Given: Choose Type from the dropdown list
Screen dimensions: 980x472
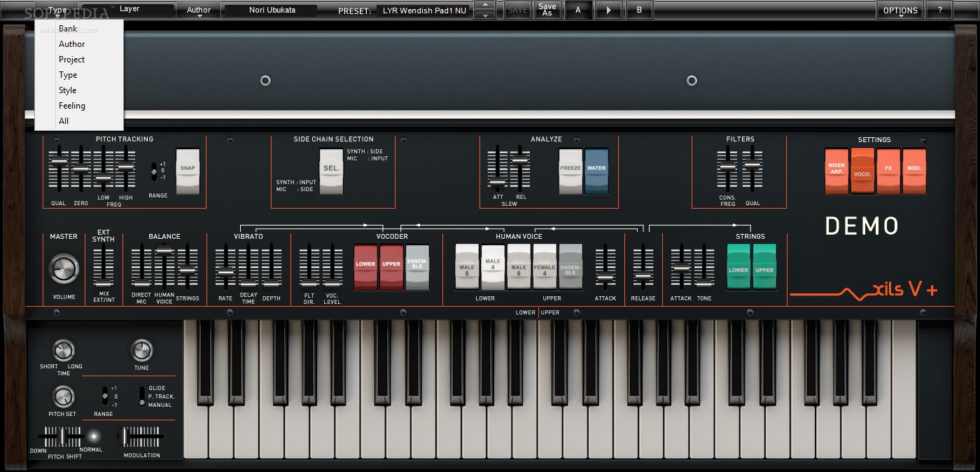Looking at the screenshot, I should [x=79, y=75].
